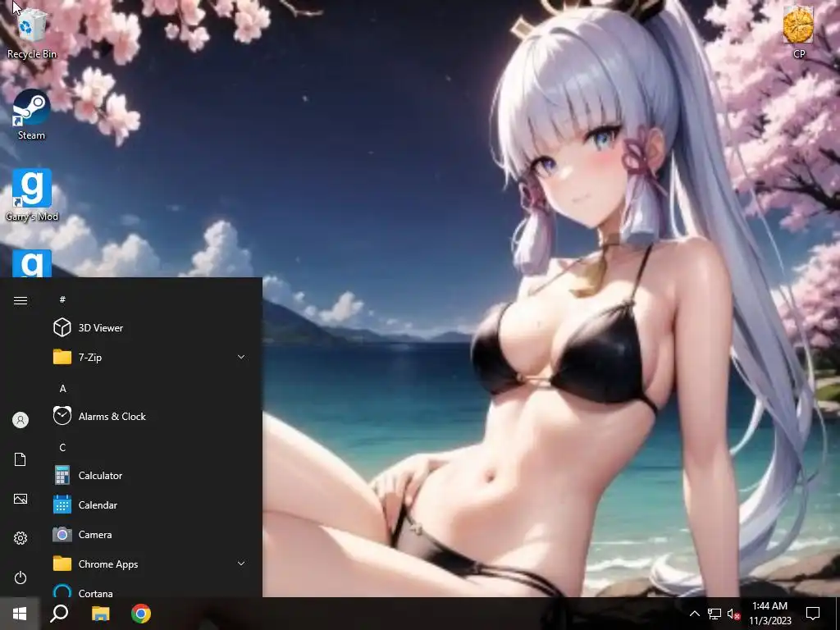
Task: Click the C letter header in app list
Action: click(x=62, y=447)
